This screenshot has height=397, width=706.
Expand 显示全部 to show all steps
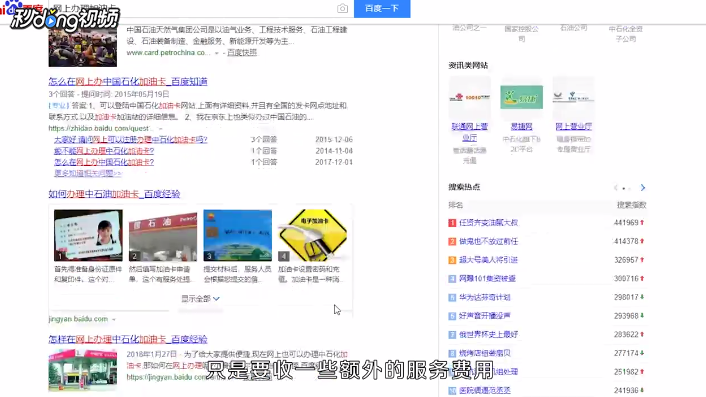click(x=200, y=298)
